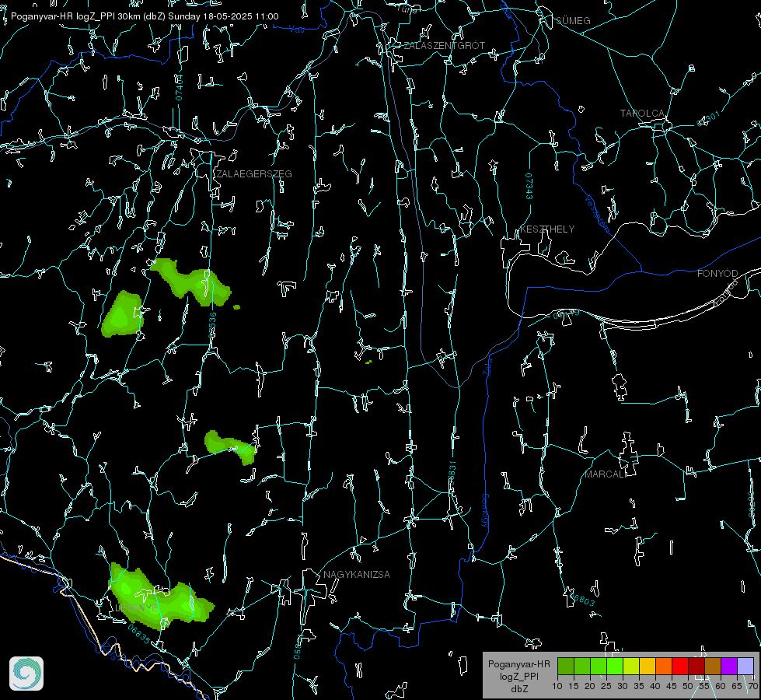Select the MARCALI city label
Viewport: 761px width, 700px height.
coord(606,474)
